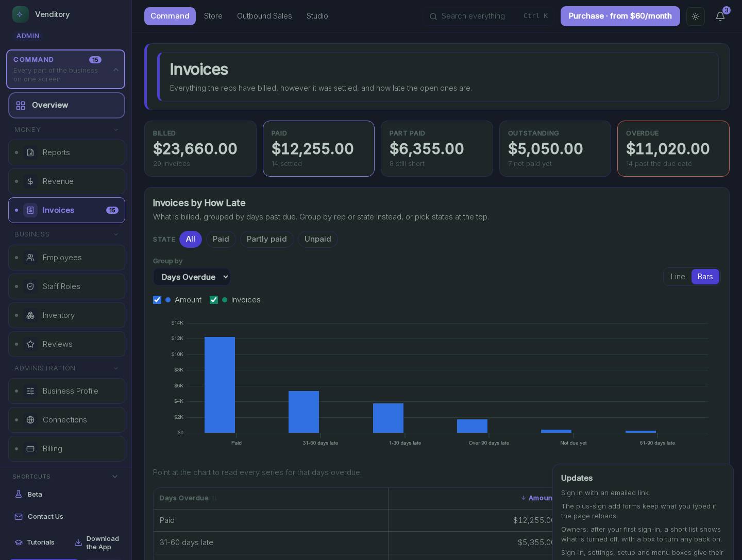Click the Staff Roles shield icon
The height and width of the screenshot is (560, 742).
coord(30,286)
